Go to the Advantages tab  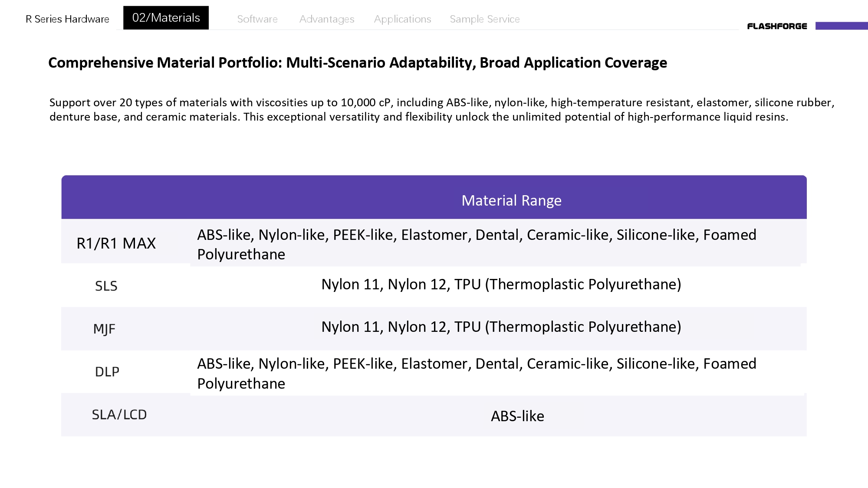click(327, 19)
